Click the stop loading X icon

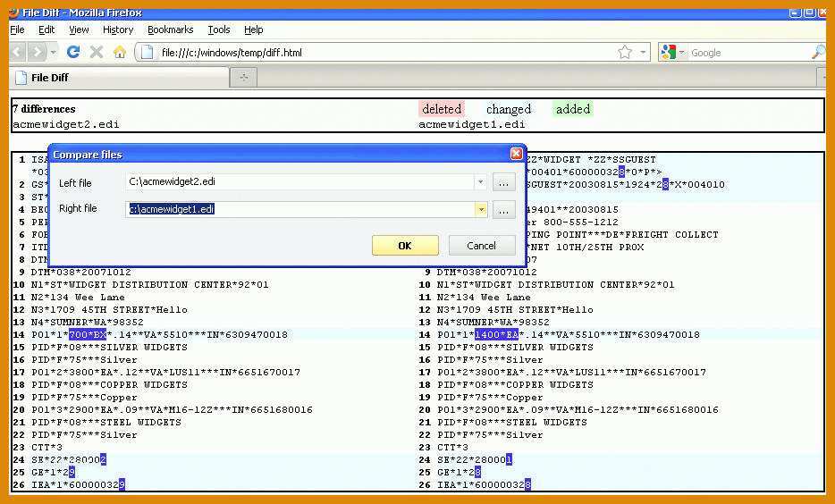[97, 52]
